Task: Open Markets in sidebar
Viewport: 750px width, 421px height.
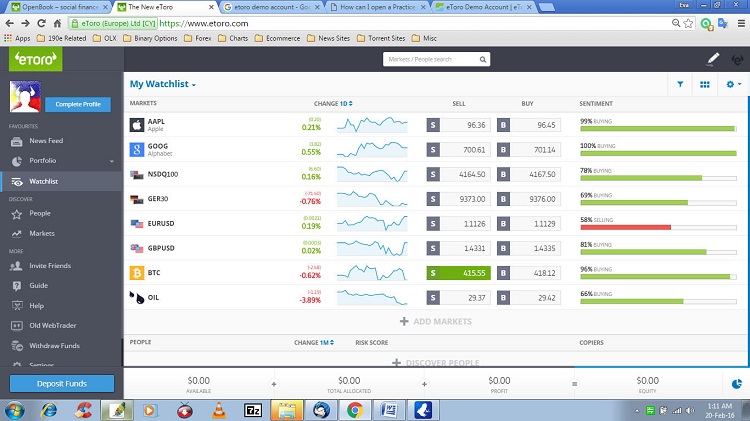Action: pos(42,233)
